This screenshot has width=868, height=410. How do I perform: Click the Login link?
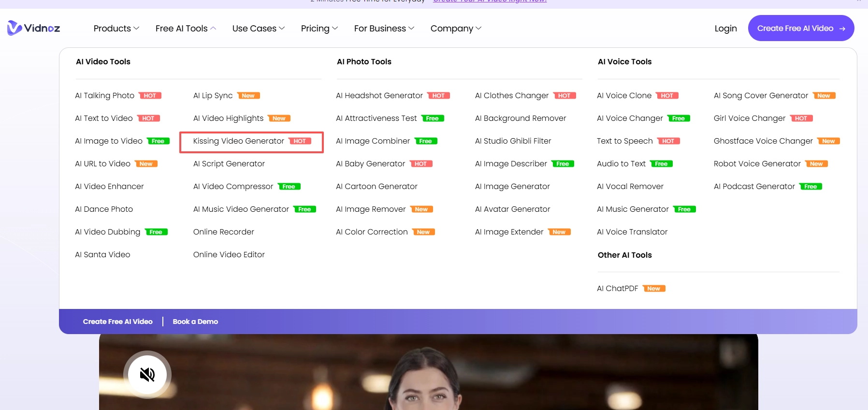725,29
